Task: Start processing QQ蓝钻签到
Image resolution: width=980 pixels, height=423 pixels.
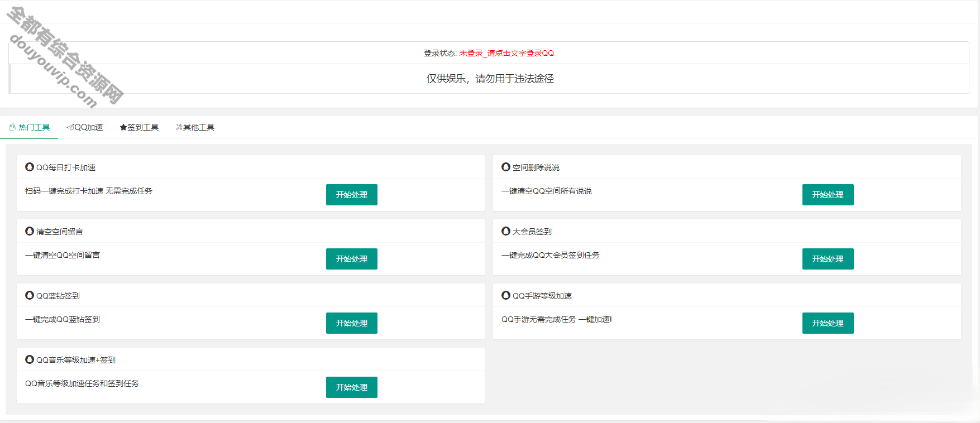Action: click(352, 323)
